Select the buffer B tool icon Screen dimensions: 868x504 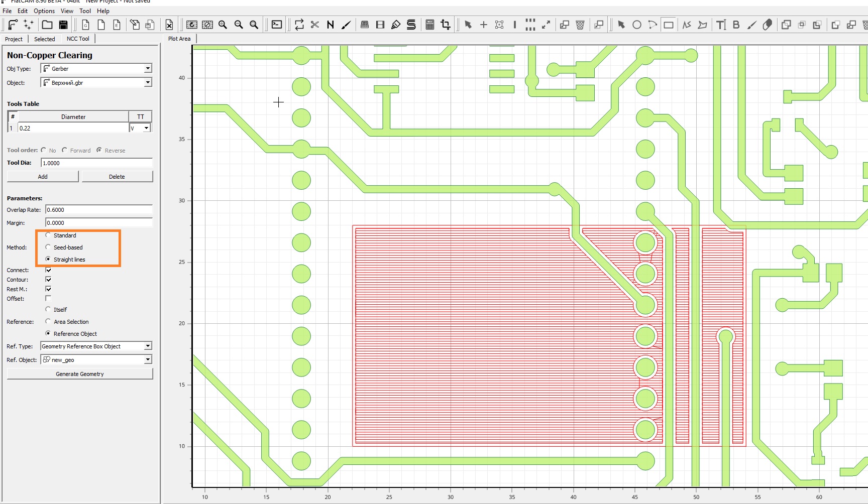(736, 25)
